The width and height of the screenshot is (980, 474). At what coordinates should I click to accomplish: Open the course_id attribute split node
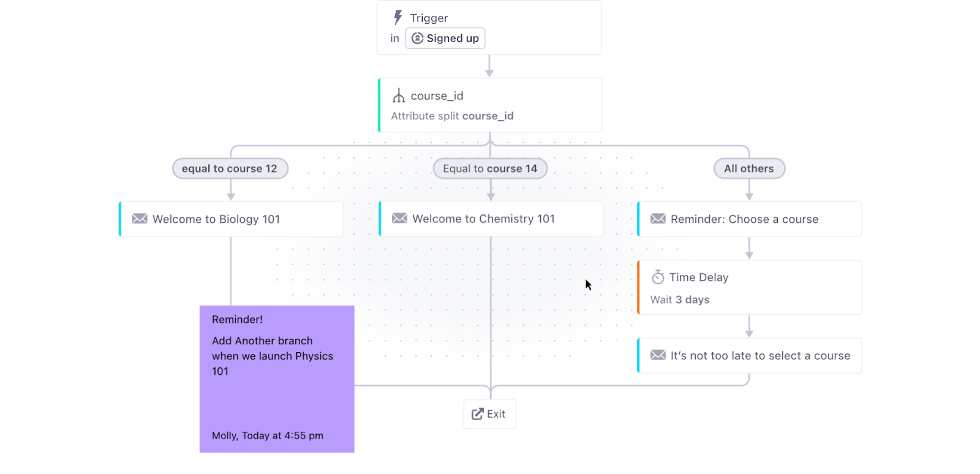(x=490, y=105)
